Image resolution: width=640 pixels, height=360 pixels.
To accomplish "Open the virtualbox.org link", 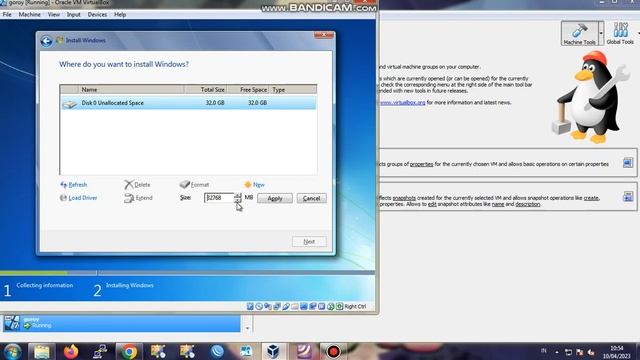I will [402, 102].
